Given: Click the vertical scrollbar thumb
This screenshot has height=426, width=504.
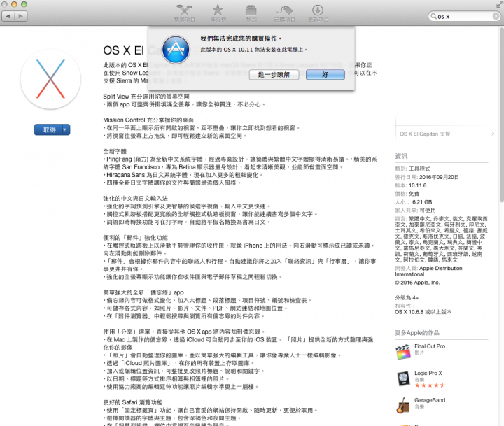Looking at the screenshot, I should (x=501, y=115).
